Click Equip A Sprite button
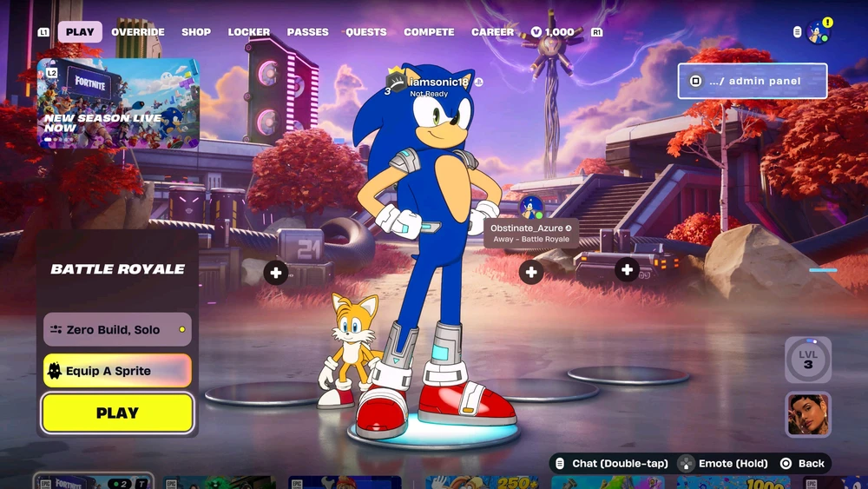 tap(117, 371)
